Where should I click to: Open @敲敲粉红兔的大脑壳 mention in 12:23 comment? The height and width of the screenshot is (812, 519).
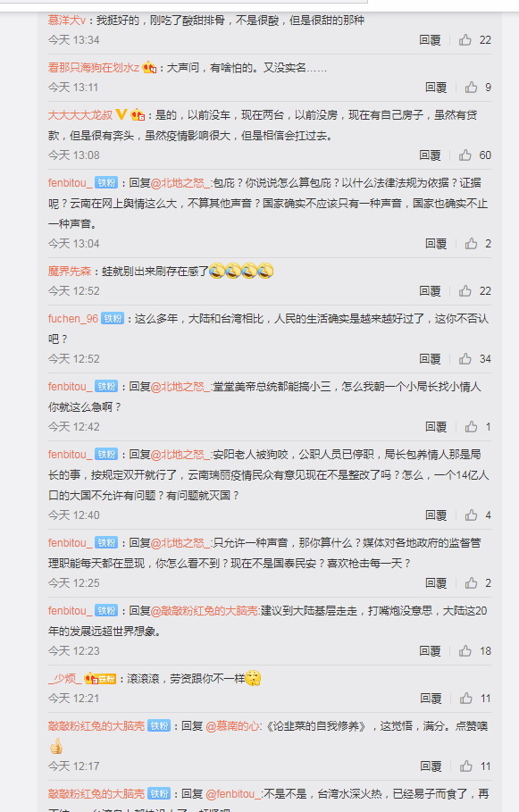coord(204,610)
